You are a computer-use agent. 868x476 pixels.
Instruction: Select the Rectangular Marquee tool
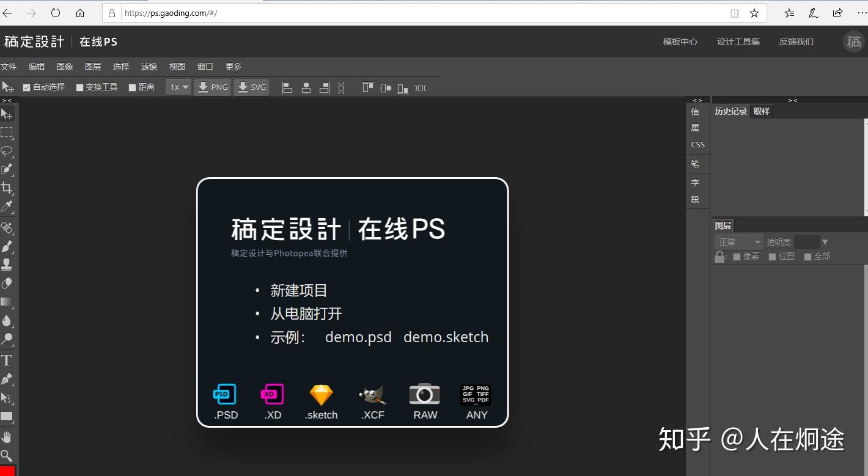tap(7, 133)
